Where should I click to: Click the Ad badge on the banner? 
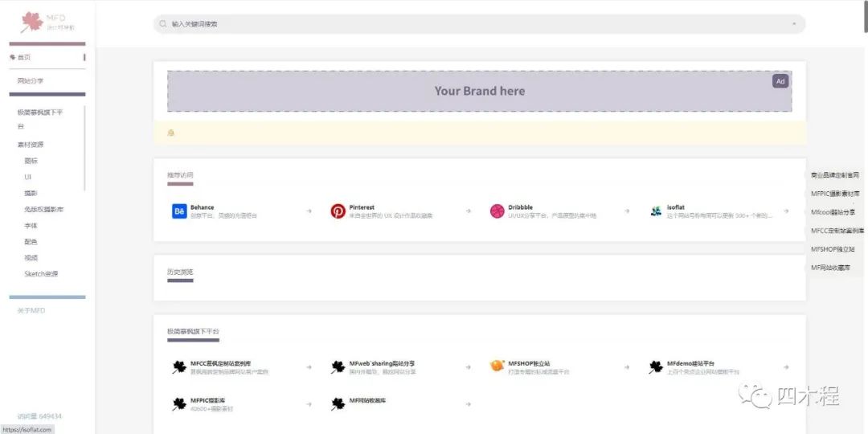780,81
